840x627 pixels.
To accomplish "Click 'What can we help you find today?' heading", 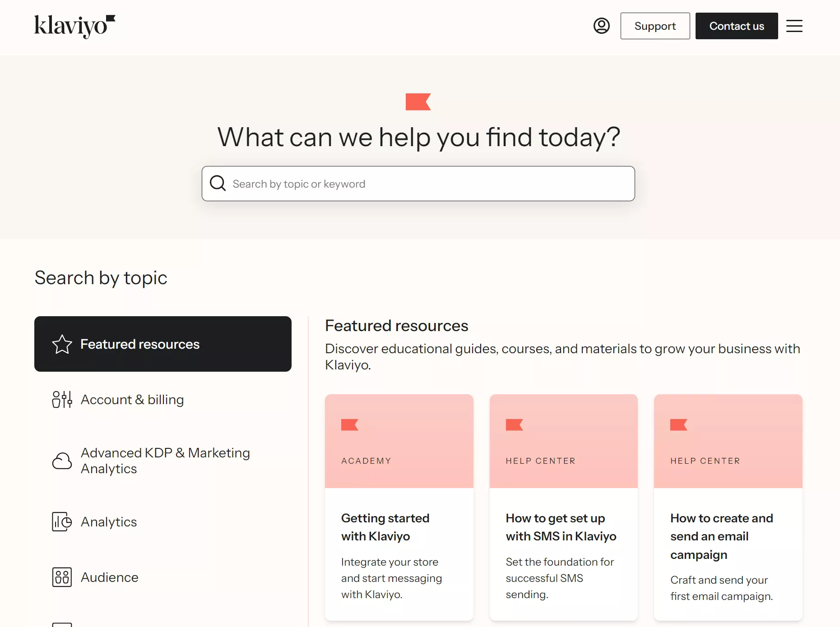I will 418,137.
